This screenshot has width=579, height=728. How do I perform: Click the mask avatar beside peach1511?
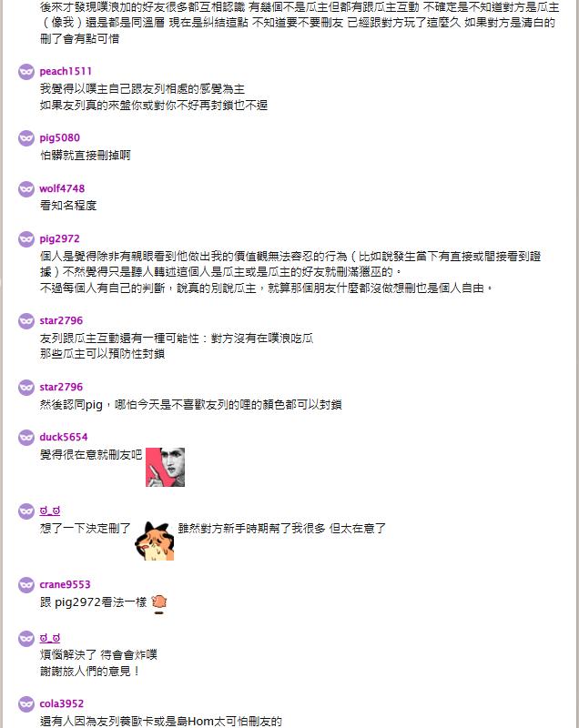click(x=26, y=72)
